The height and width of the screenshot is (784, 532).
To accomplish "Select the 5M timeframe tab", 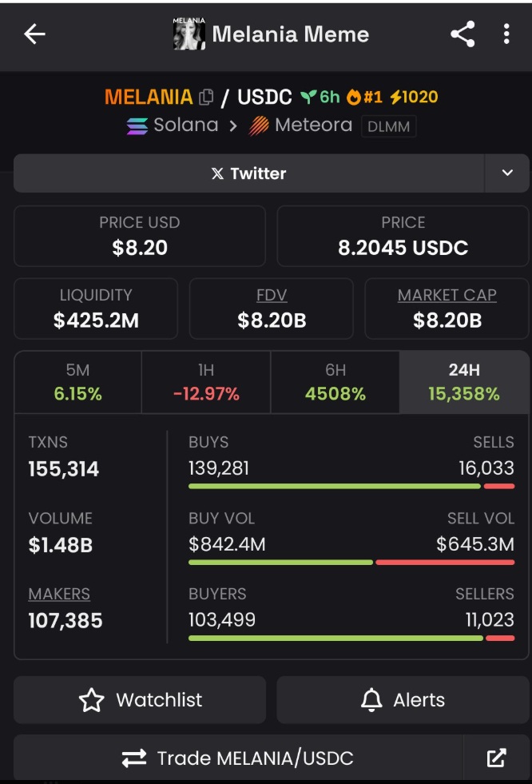I will pyautogui.click(x=77, y=382).
